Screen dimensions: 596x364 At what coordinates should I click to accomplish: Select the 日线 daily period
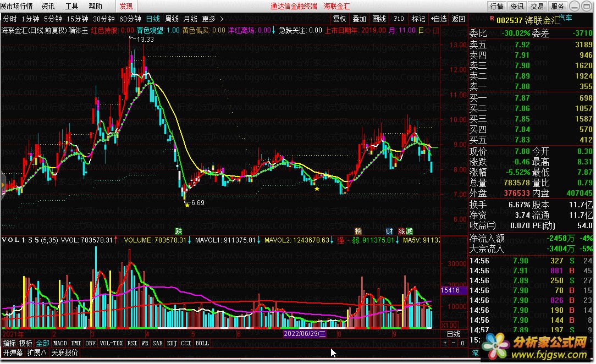(x=153, y=19)
